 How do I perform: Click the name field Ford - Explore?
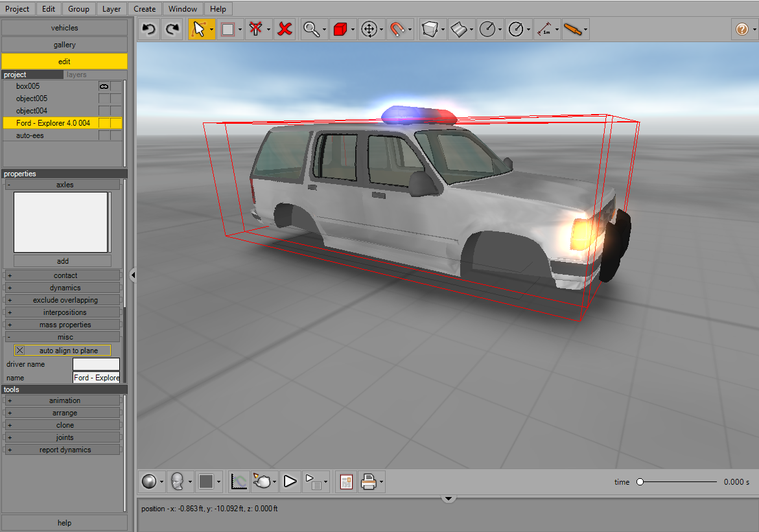pyautogui.click(x=96, y=378)
